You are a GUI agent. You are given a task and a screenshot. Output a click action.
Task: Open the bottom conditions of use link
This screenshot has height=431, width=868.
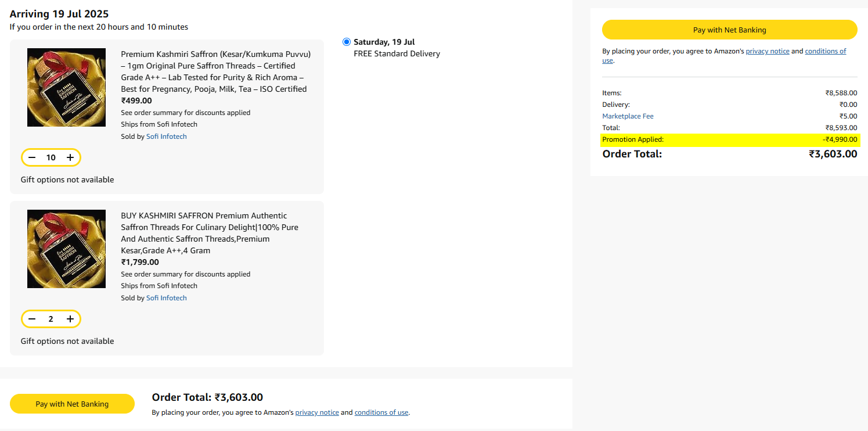pos(381,412)
